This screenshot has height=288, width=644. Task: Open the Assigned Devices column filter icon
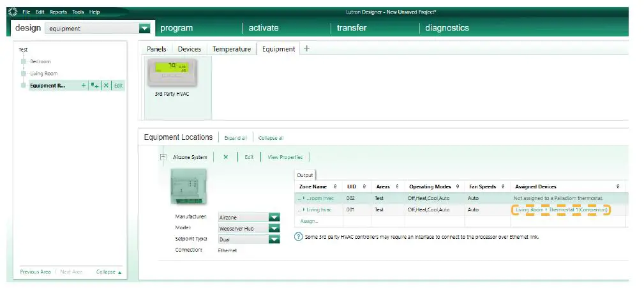618,186
